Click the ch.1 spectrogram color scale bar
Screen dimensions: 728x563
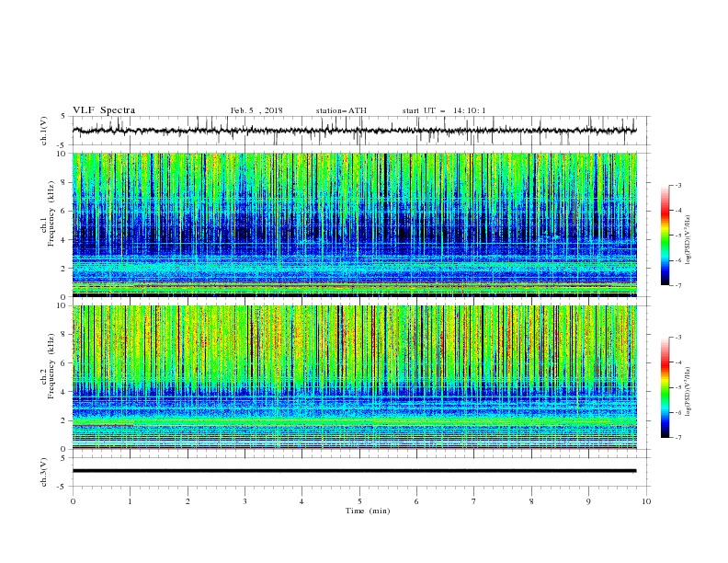[x=665, y=236]
